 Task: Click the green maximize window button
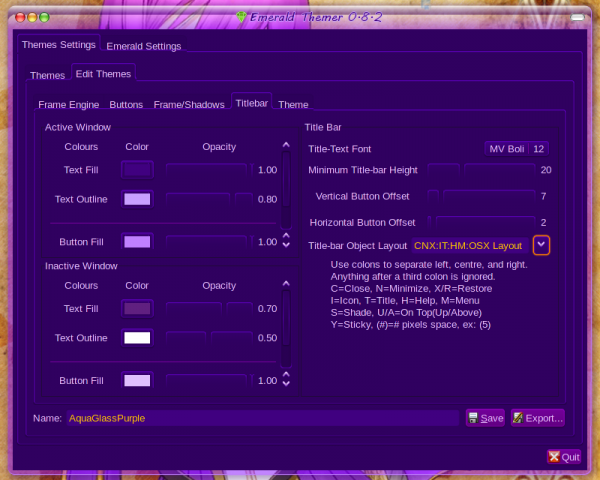44,17
